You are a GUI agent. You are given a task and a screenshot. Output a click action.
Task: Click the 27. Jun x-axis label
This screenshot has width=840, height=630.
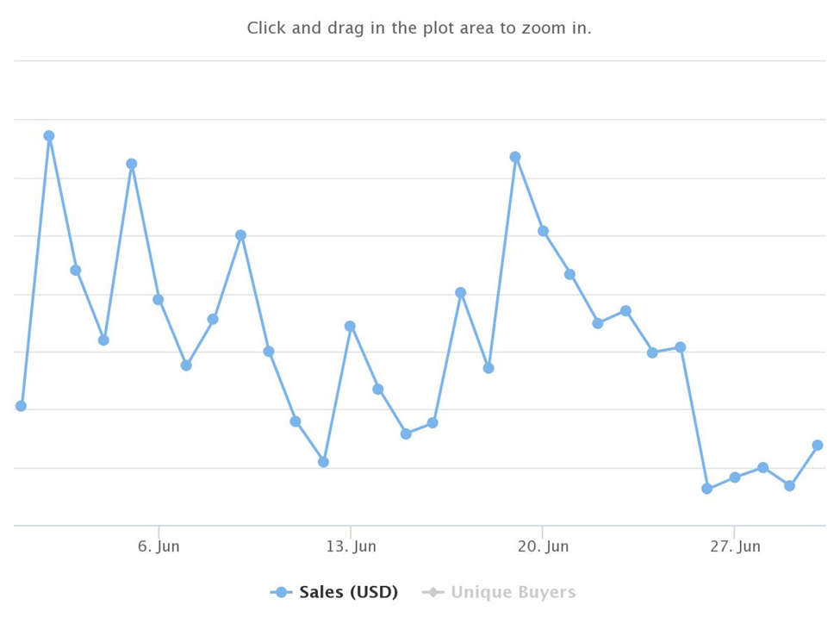click(x=735, y=546)
